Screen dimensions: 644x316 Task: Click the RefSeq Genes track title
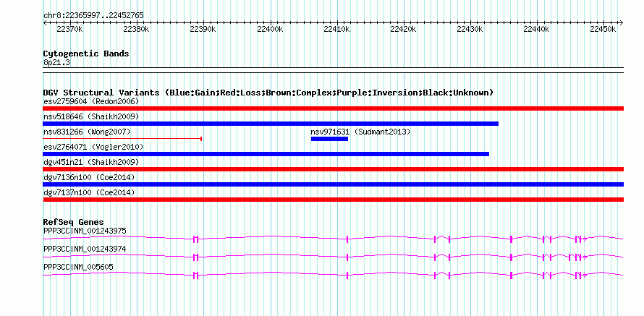74,223
